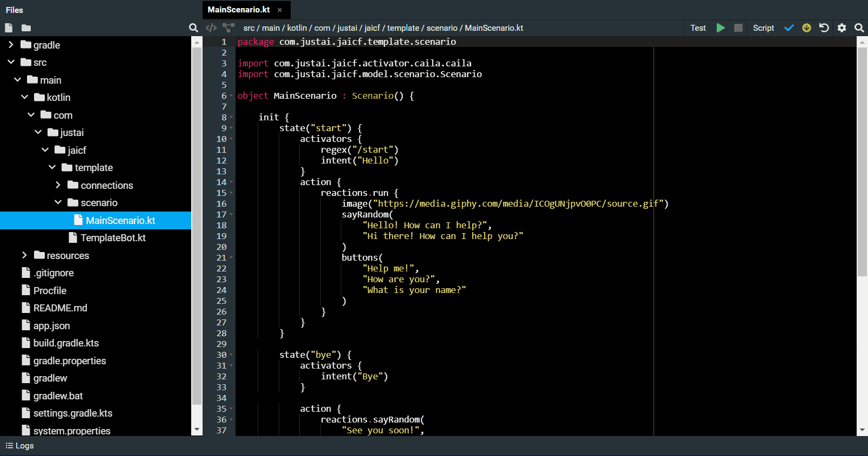Open TemplateBot.kt file
Image resolution: width=868 pixels, height=456 pixels.
[x=113, y=238]
